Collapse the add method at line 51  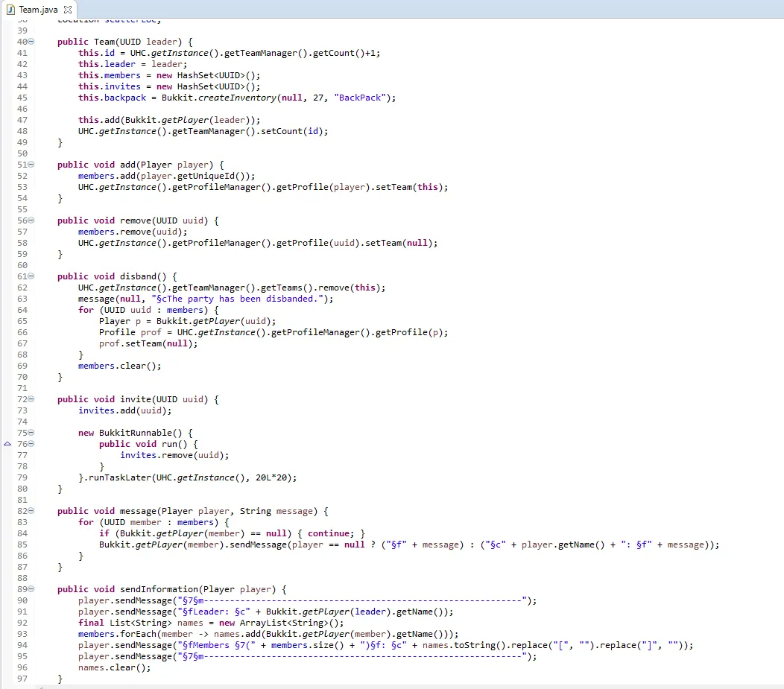(x=31, y=165)
